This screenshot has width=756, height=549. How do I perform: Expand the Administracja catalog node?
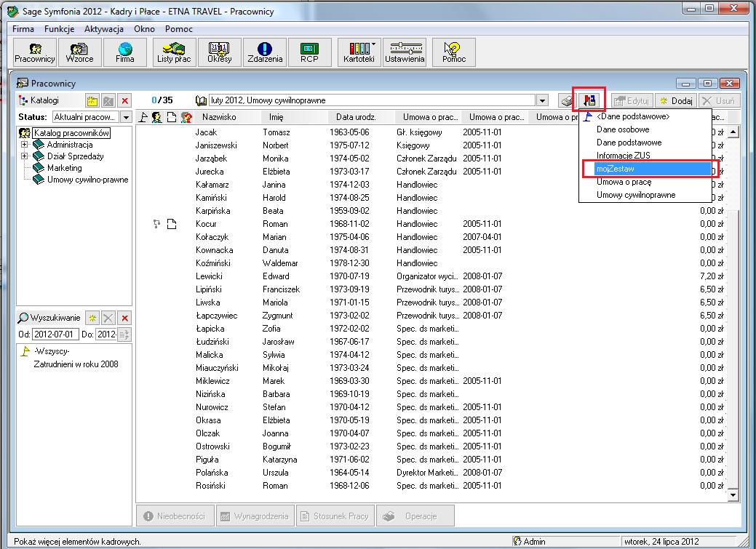click(x=25, y=145)
